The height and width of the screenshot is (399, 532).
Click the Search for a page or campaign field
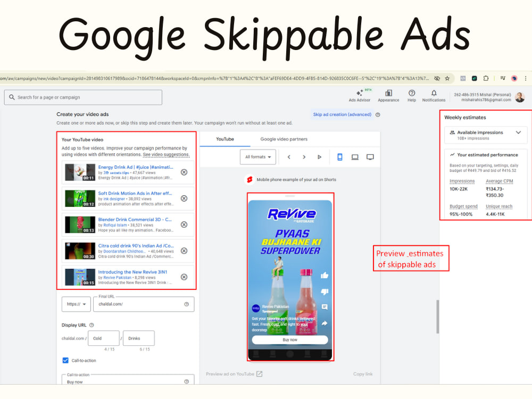83,97
